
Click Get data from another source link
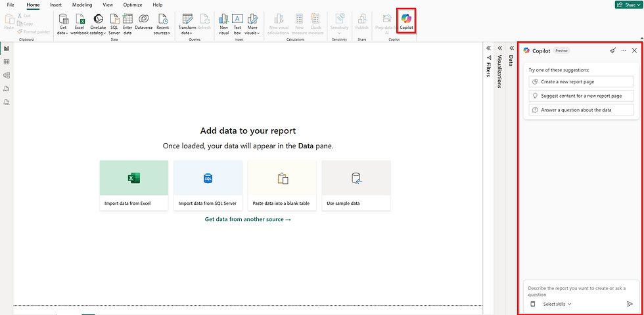coord(248,219)
